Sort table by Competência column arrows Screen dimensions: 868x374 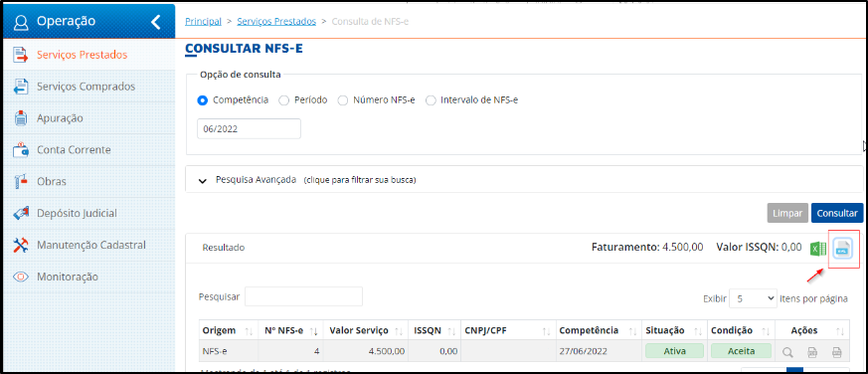coord(631,331)
